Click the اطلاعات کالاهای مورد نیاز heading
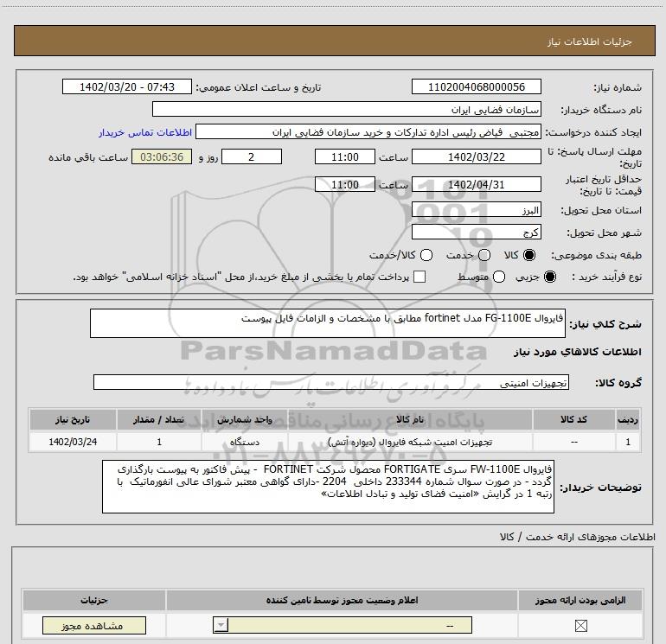Image resolution: width=666 pixels, height=644 pixels. (577, 352)
